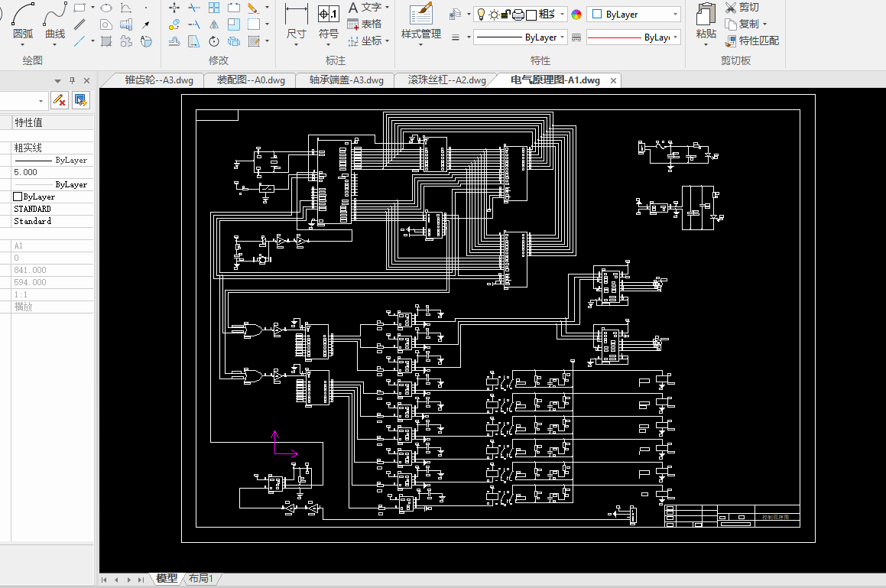The width and height of the screenshot is (886, 588).
Task: Apply 特性匹配 property match
Action: [x=752, y=41]
